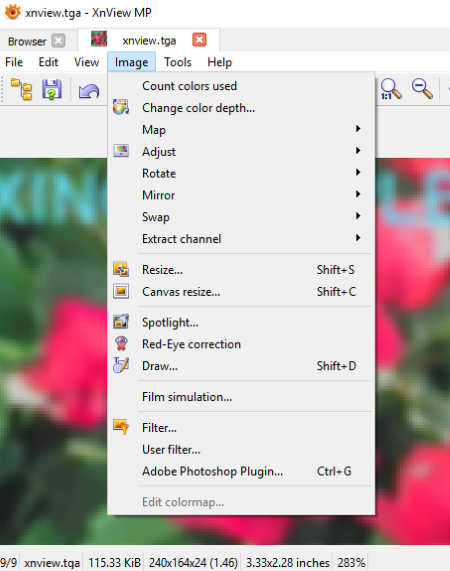Expand the Rotate submenu arrow
The height and width of the screenshot is (571, 450).
click(358, 173)
